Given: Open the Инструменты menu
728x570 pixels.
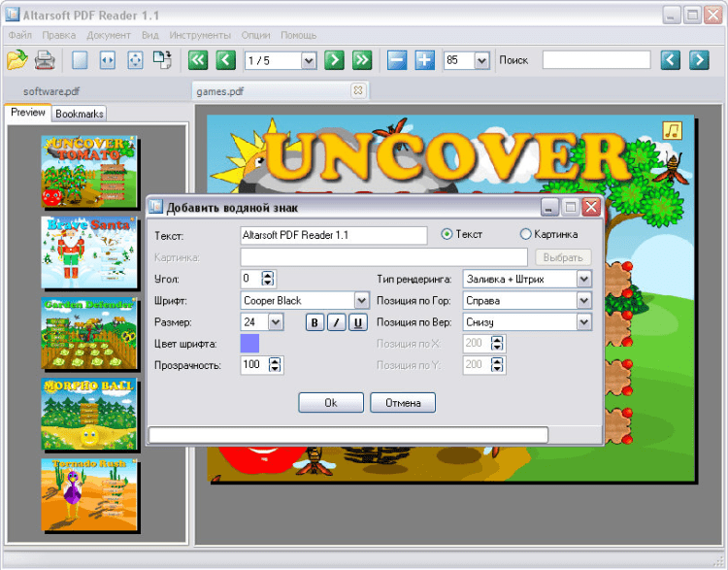Looking at the screenshot, I should pos(200,35).
